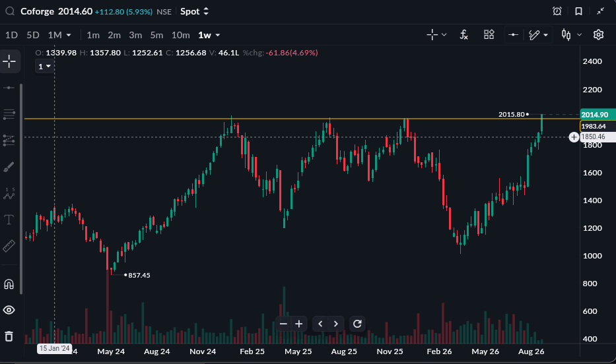The width and height of the screenshot is (616, 364).
Task: Toggle the magnet snap mode
Action: pos(9,284)
